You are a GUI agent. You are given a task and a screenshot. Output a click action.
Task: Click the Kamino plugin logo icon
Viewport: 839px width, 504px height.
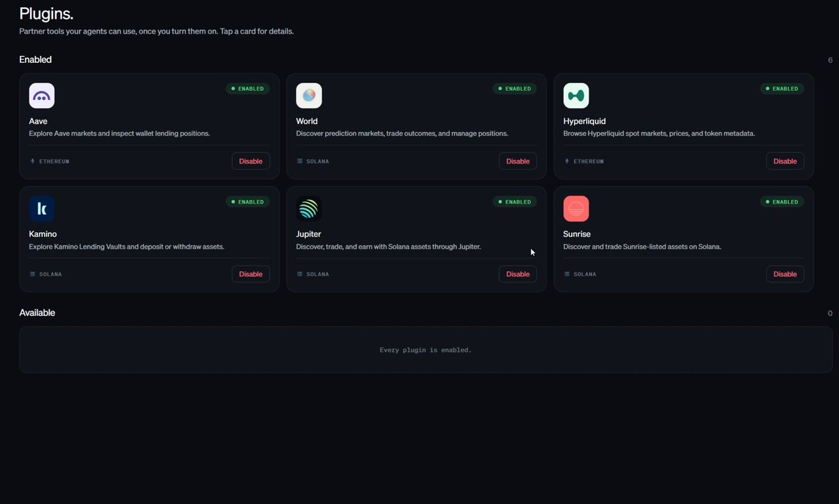(x=42, y=209)
